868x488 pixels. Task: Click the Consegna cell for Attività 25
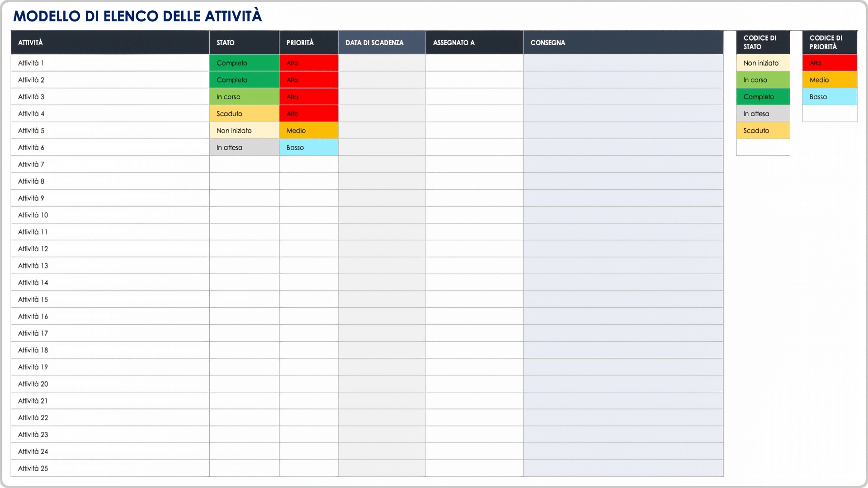tap(623, 469)
